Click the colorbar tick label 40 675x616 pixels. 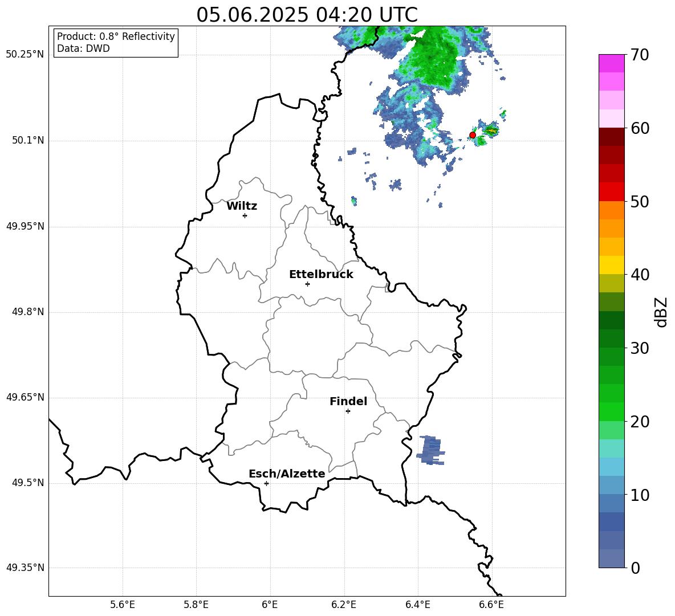point(640,275)
